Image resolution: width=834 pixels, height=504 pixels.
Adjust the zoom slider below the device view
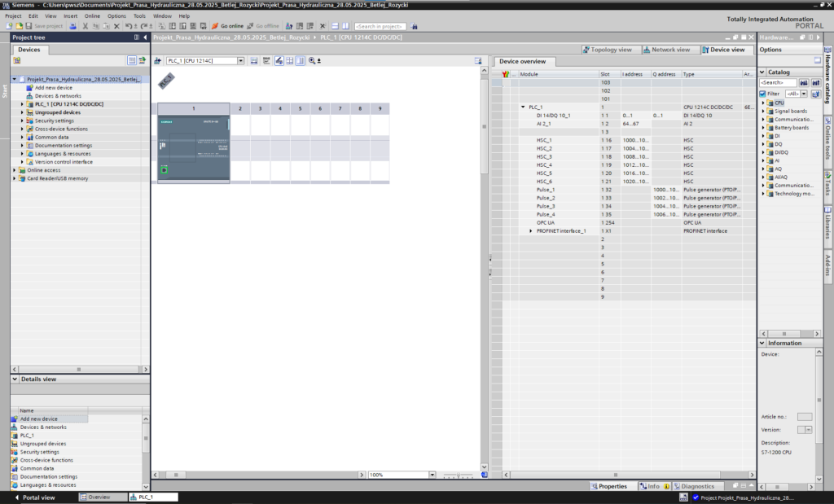coord(459,475)
